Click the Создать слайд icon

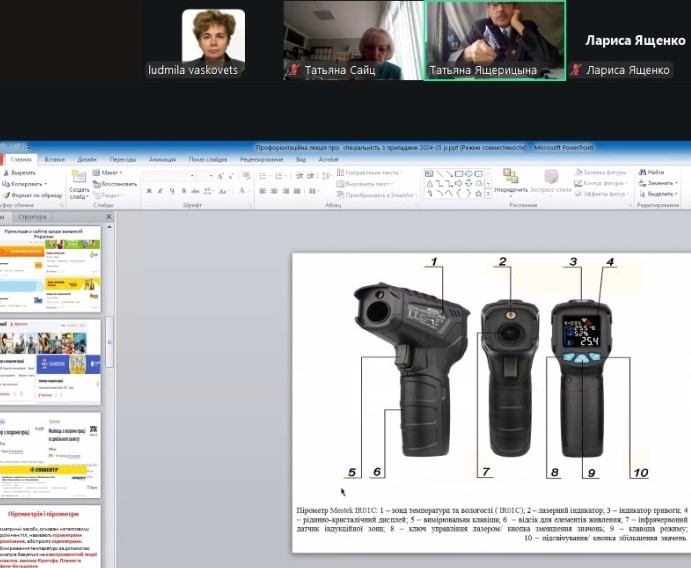click(x=80, y=177)
